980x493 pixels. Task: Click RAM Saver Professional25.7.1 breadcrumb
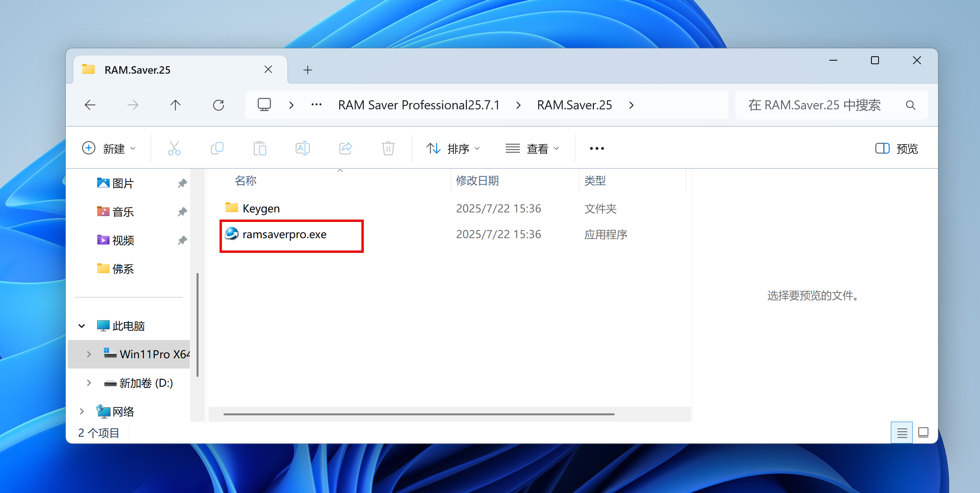[418, 105]
